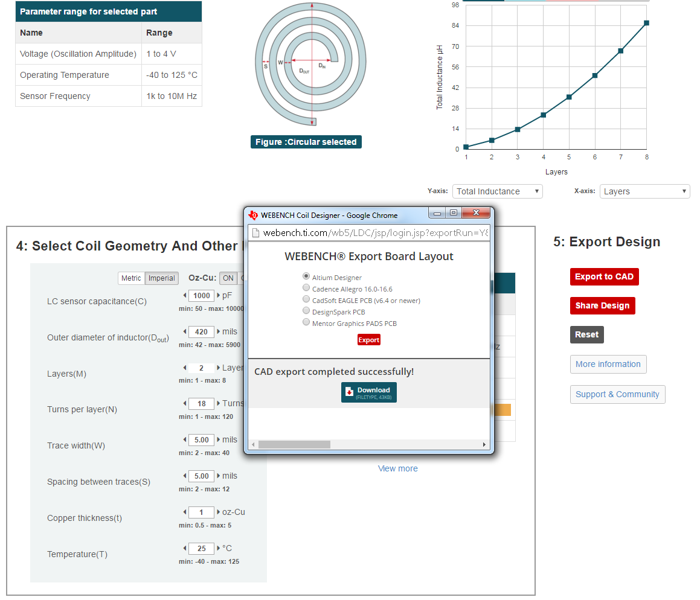Edit Copper thickness value field

click(201, 512)
